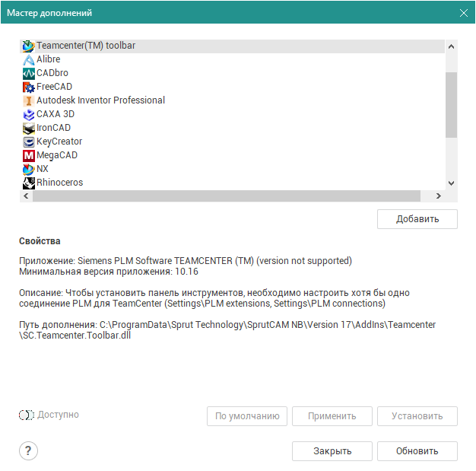The width and height of the screenshot is (476, 471).
Task: Click the horizontal scroll right arrow
Action: tap(438, 196)
